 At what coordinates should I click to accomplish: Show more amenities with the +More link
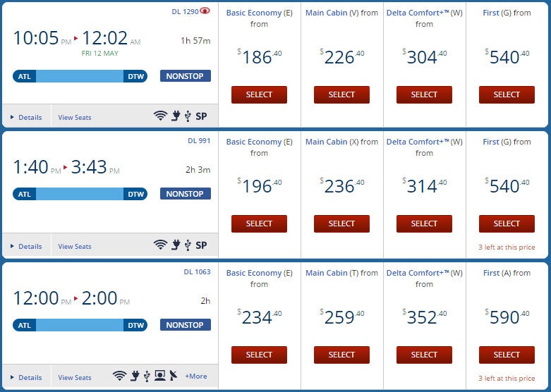(x=195, y=376)
